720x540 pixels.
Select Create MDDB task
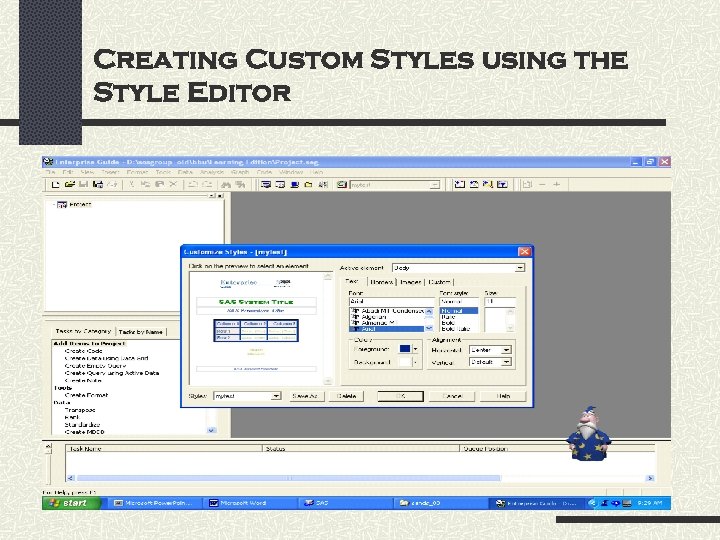point(84,432)
